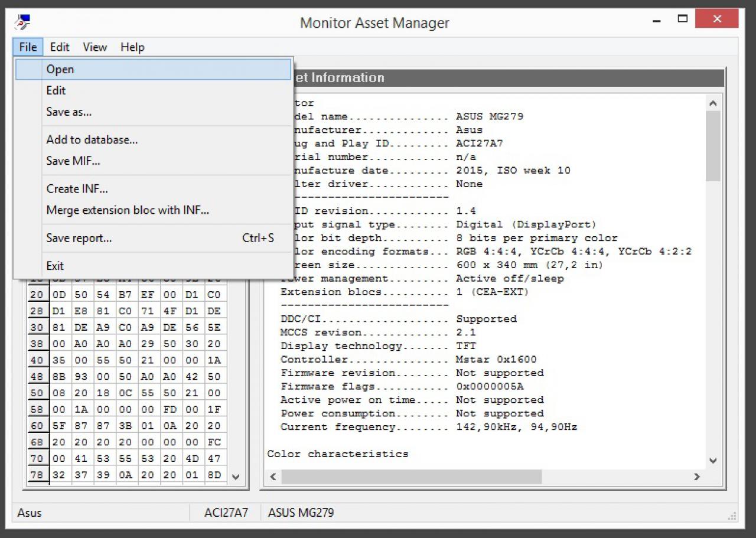Click hex row header 38

pyautogui.click(x=37, y=343)
